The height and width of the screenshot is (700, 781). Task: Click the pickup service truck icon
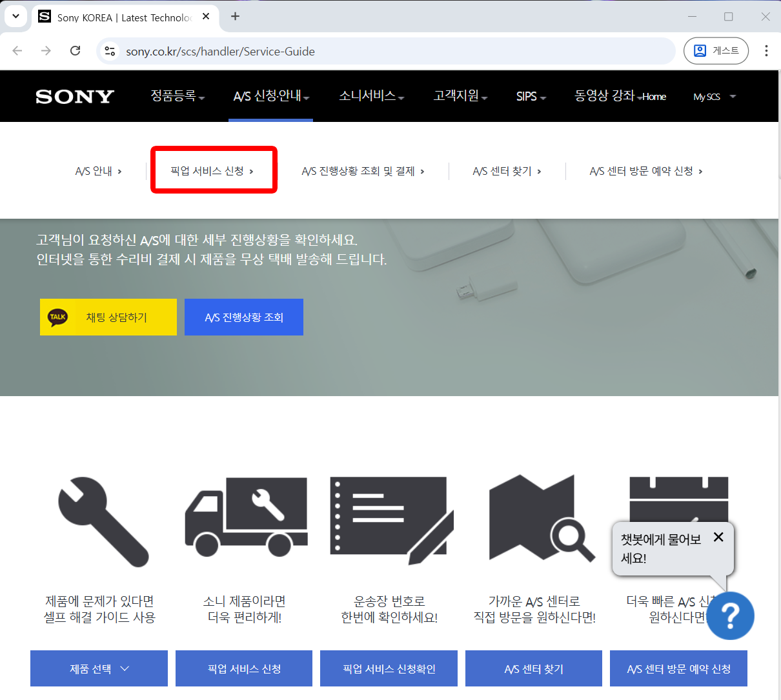[x=246, y=517]
